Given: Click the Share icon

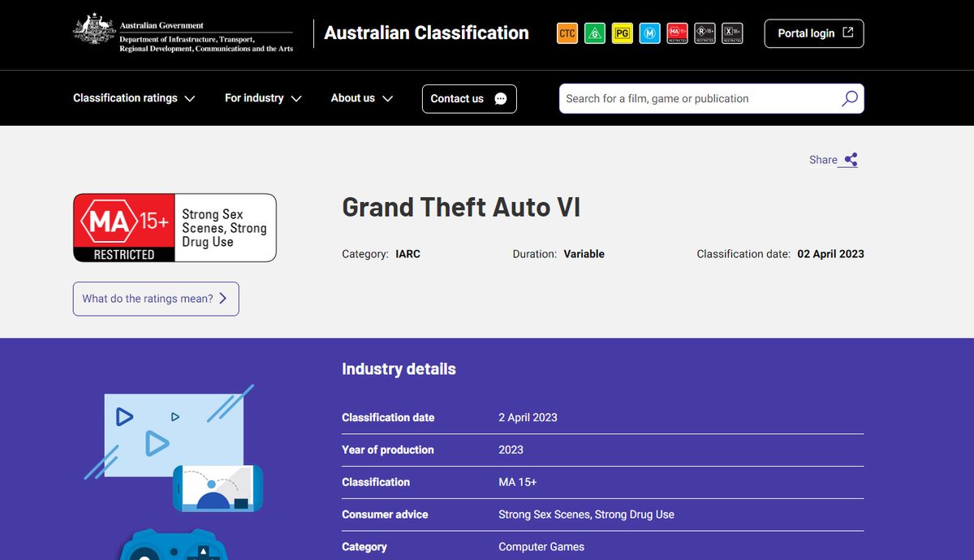Looking at the screenshot, I should [851, 160].
